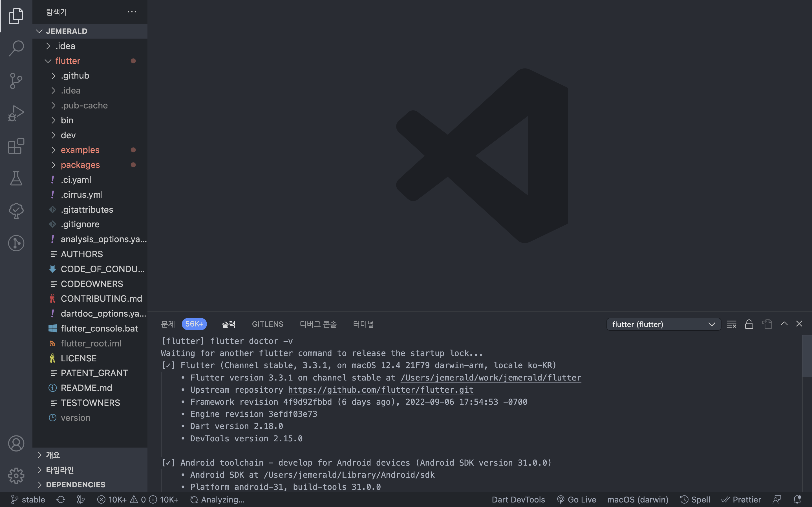812x507 pixels.
Task: Click Dart DevTools in status bar
Action: (x=518, y=500)
